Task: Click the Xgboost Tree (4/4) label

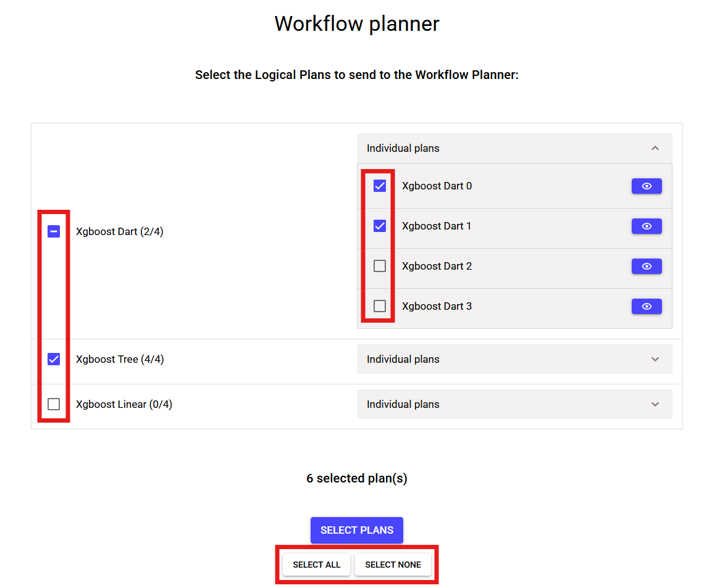Action: [120, 358]
